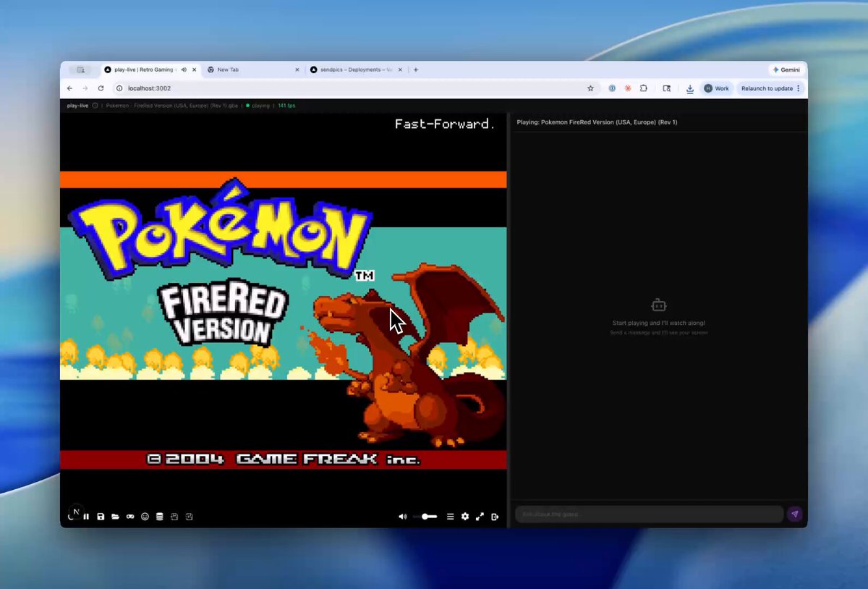Click the ROM filename text in header
The height and width of the screenshot is (589, 868).
coord(172,106)
